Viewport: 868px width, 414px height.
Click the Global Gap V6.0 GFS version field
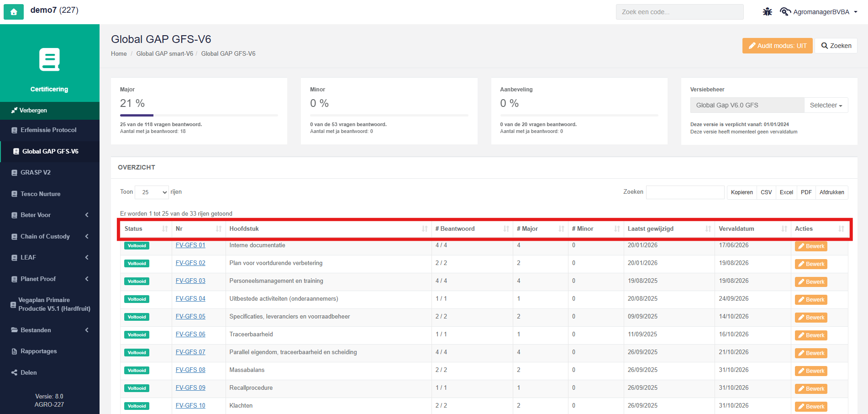[747, 105]
